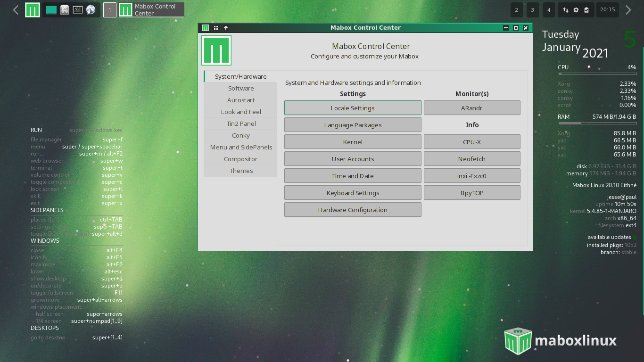Switch to workspace 4 in the panel
The width and height of the screenshot is (644, 362).
[x=548, y=10]
